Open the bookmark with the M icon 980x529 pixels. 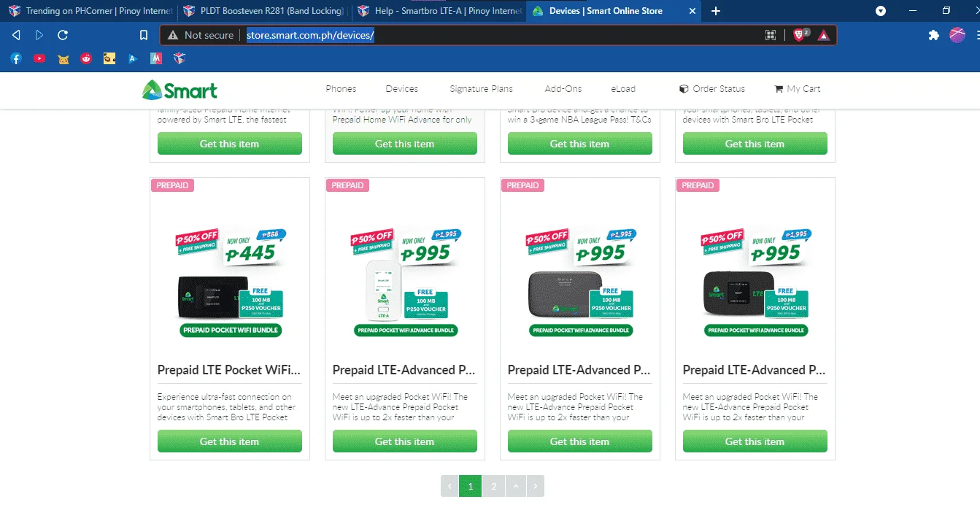point(155,58)
